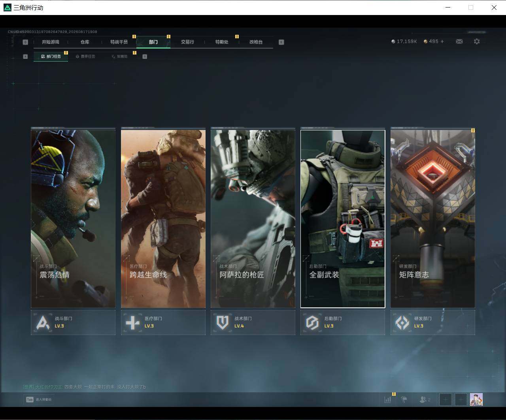Click the Tab 进入特勤处 button
The height and width of the screenshot is (420, 506).
(x=39, y=399)
